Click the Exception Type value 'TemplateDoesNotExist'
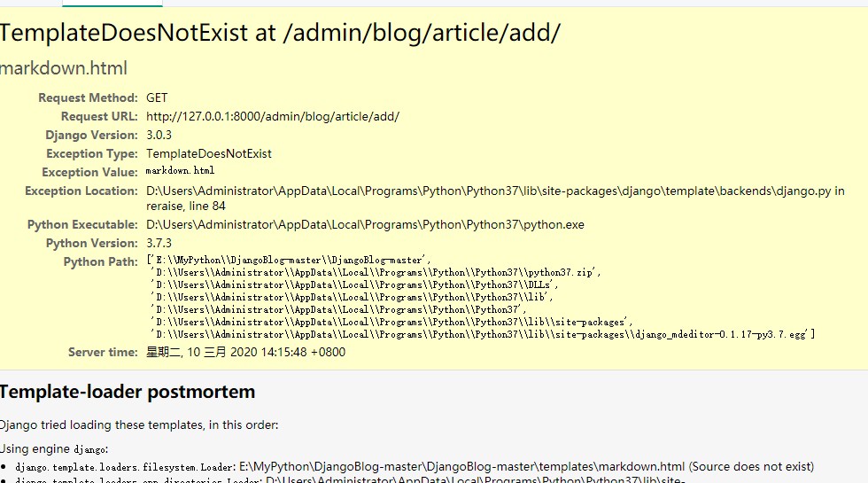This screenshot has height=483, width=868. (x=209, y=154)
